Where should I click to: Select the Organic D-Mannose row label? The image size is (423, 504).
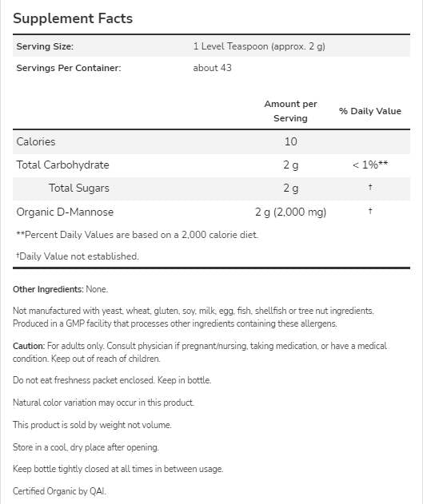[x=65, y=212]
